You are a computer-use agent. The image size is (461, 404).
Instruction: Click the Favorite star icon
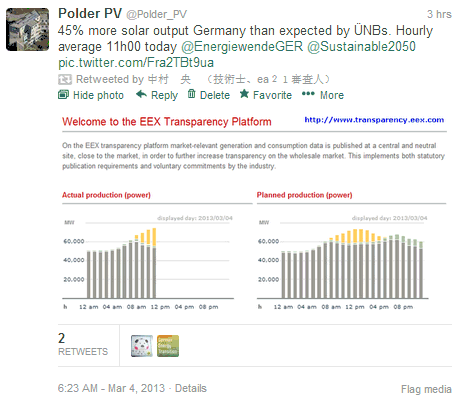pos(244,94)
